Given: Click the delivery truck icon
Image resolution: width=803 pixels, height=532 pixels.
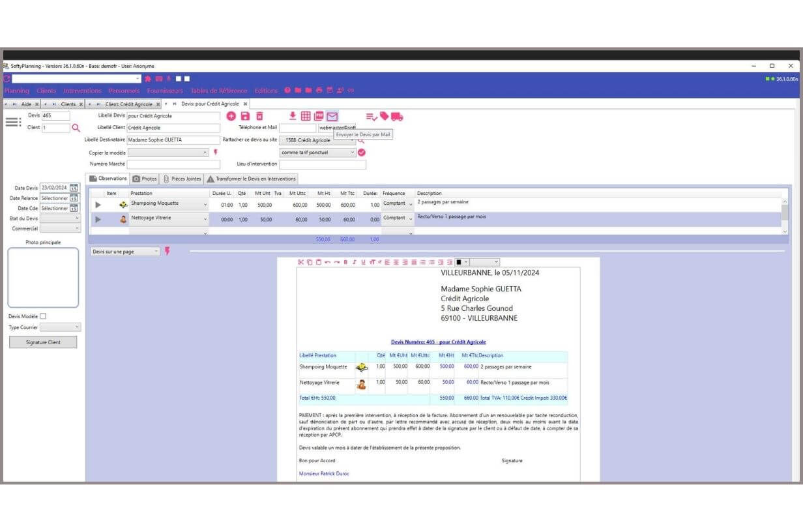Looking at the screenshot, I should click(397, 116).
